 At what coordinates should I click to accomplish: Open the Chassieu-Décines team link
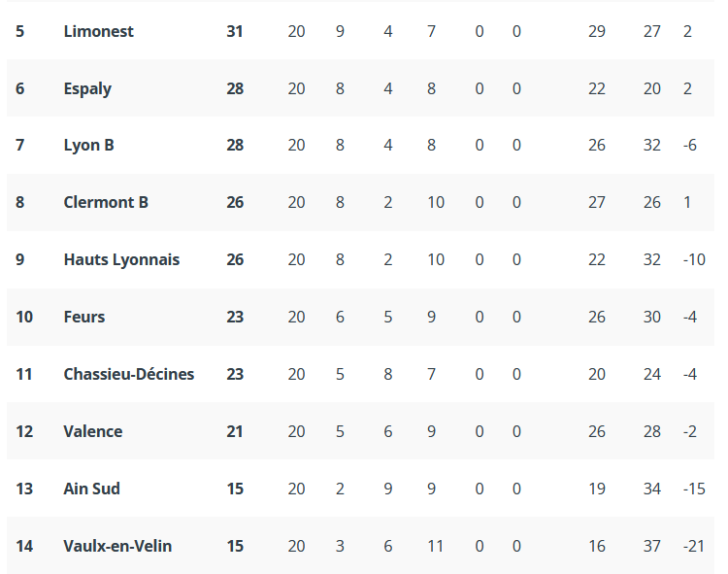pyautogui.click(x=128, y=374)
